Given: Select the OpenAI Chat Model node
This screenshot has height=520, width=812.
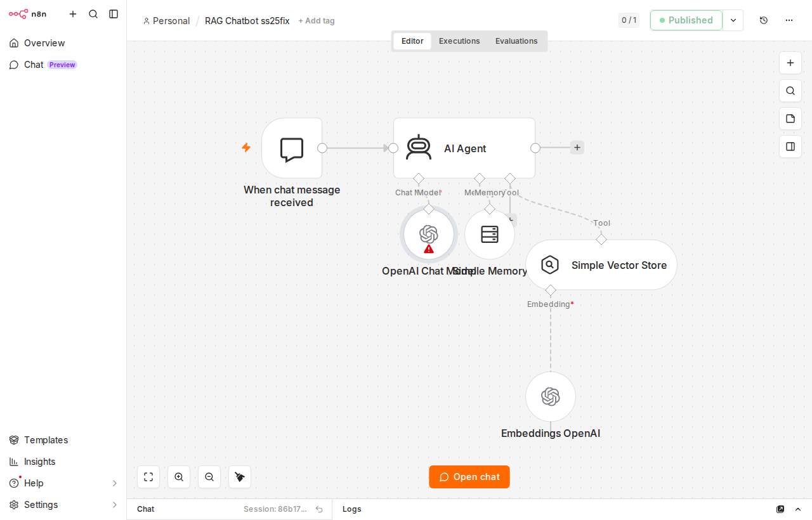Looking at the screenshot, I should tap(429, 235).
